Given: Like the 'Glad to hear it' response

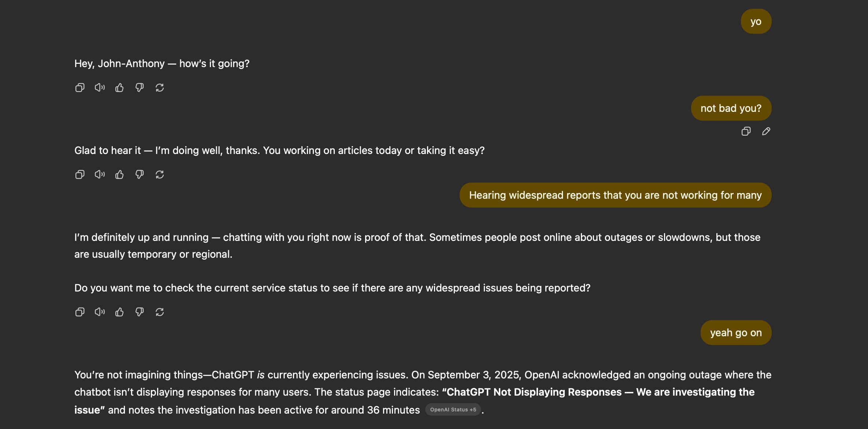Looking at the screenshot, I should click(119, 175).
